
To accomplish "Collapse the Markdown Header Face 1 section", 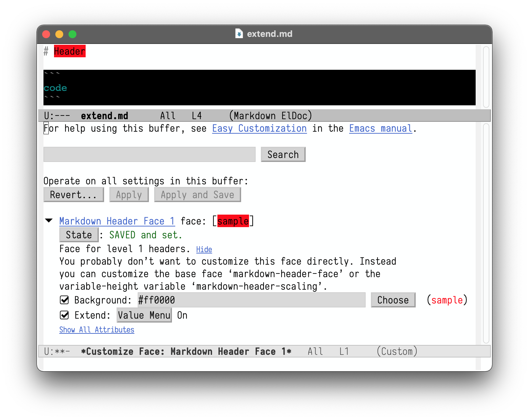I will (x=49, y=221).
